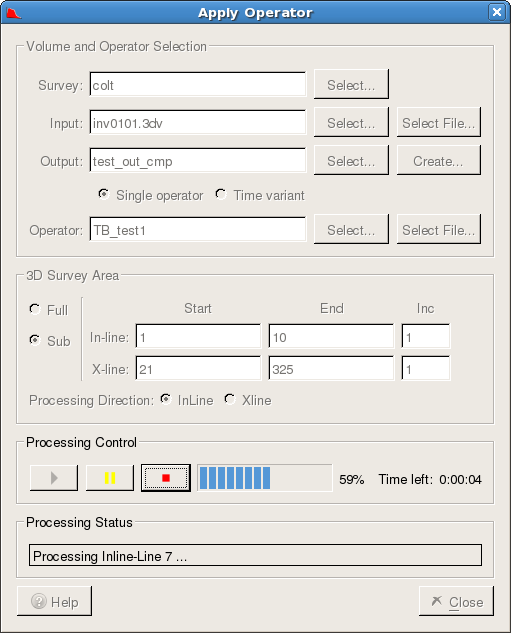Click Select File for the Operator
Viewport: 511px width, 633px height.
[439, 229]
